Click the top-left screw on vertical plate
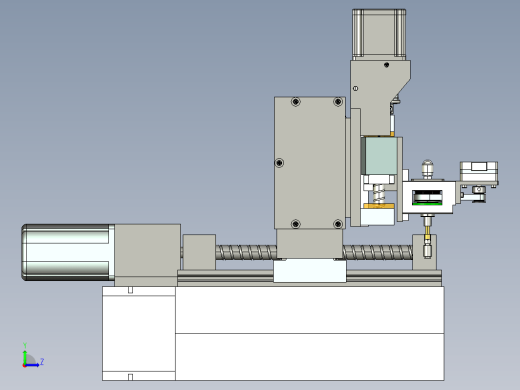Image resolution: width=520 pixels, height=390 pixels. point(296,102)
